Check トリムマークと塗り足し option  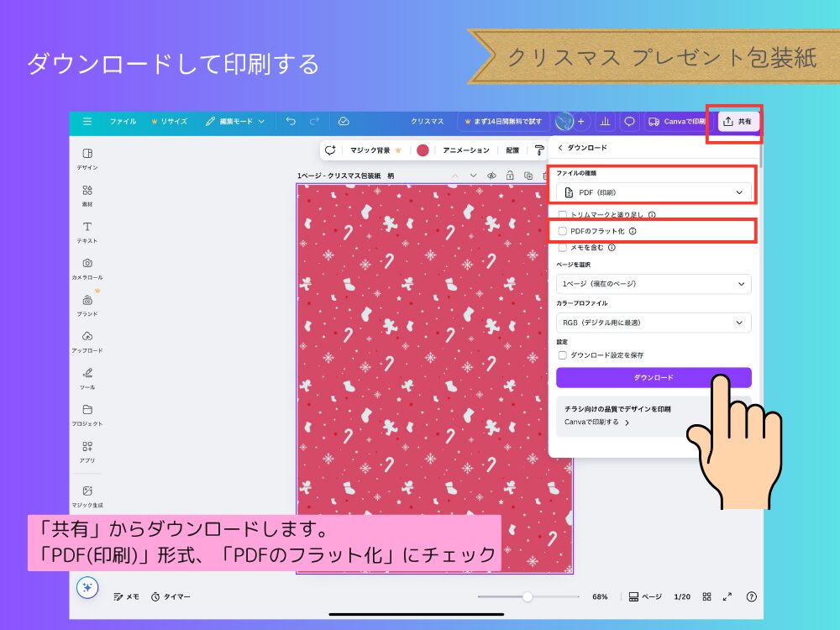click(x=563, y=215)
